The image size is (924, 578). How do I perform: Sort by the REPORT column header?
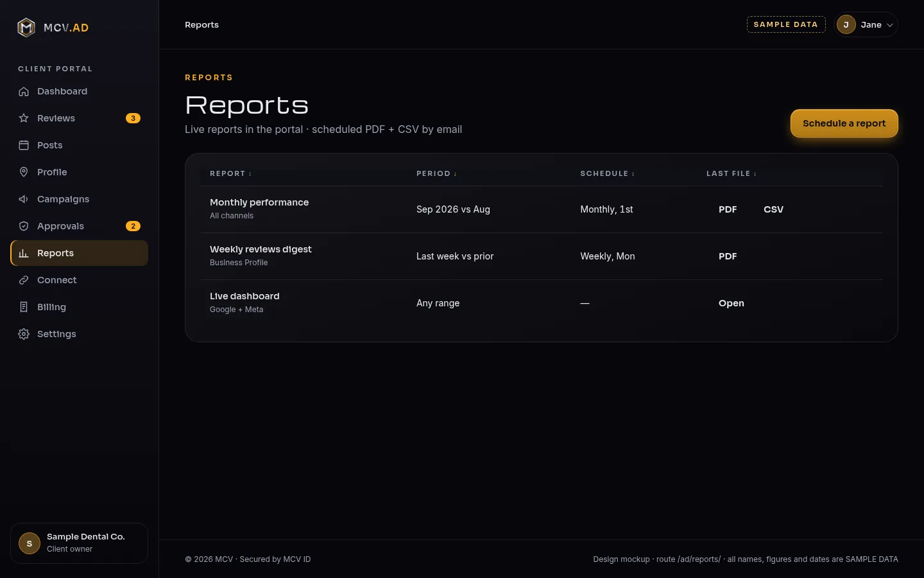231,173
